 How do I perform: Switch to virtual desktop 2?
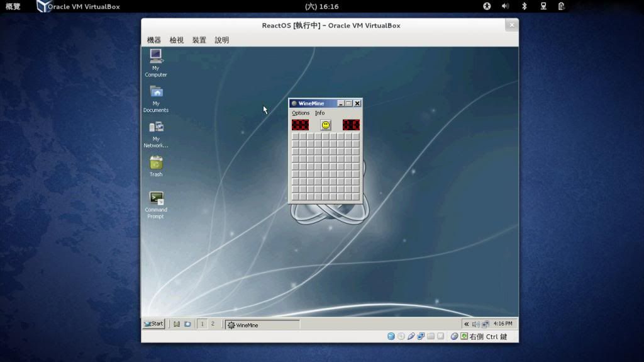point(213,324)
